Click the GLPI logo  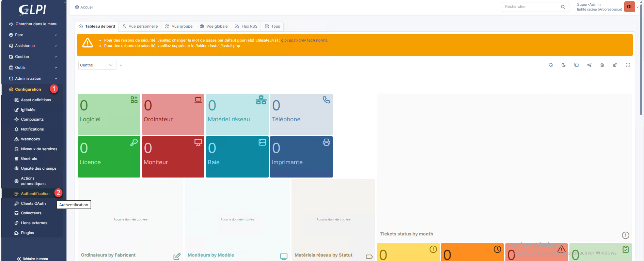pos(33,10)
